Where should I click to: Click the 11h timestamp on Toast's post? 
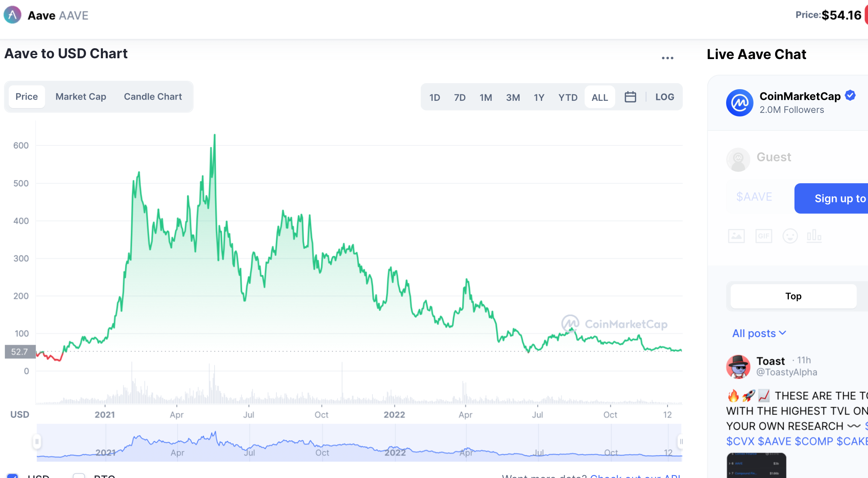(804, 360)
